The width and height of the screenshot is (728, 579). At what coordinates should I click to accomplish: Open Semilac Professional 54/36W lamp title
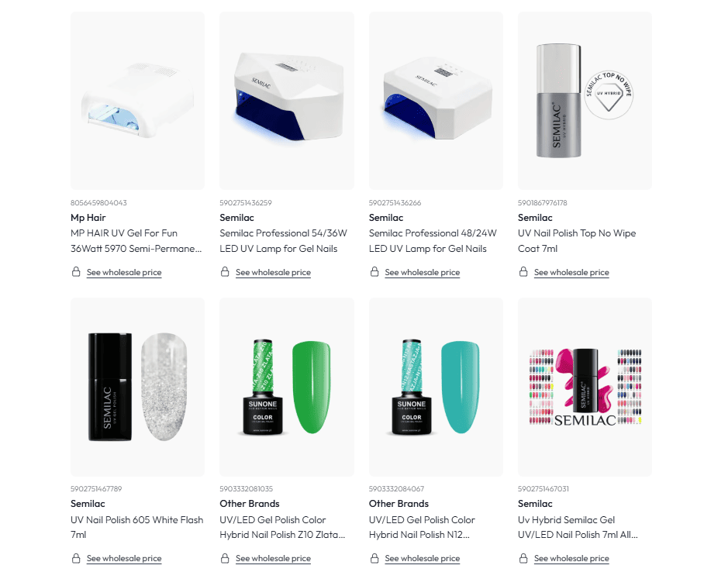click(x=284, y=241)
